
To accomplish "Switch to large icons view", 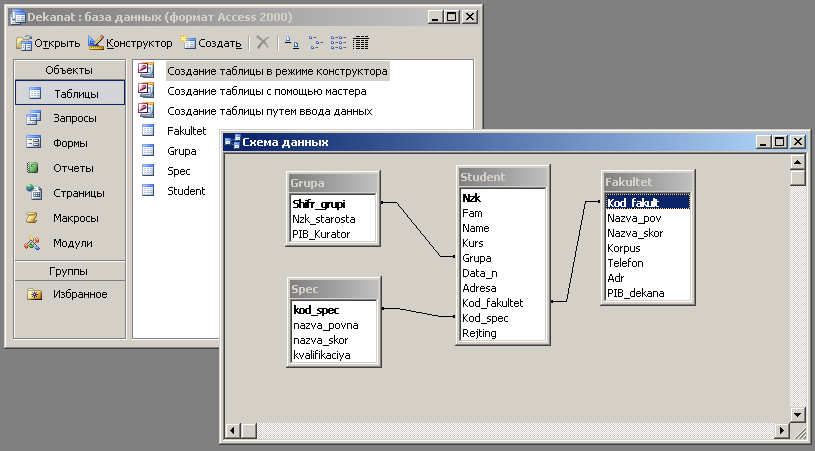I will pyautogui.click(x=292, y=43).
